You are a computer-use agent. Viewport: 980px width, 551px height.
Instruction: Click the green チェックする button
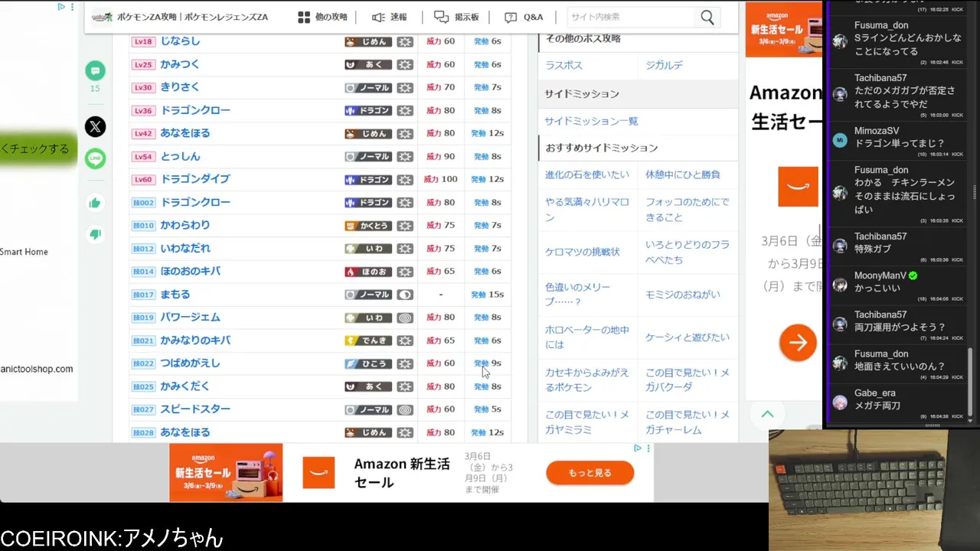(x=39, y=149)
